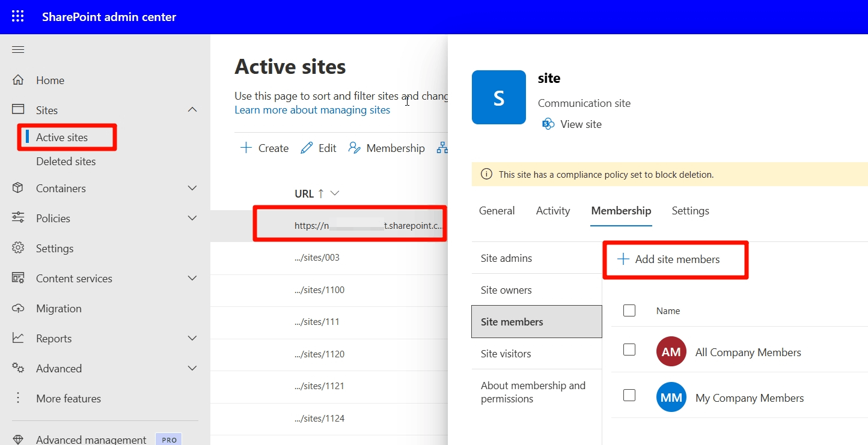
Task: Click Add site members button
Action: 668,259
